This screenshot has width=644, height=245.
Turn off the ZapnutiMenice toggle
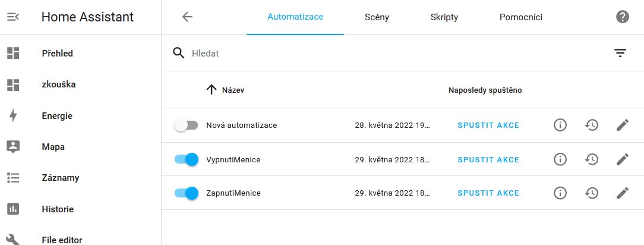pos(186,193)
